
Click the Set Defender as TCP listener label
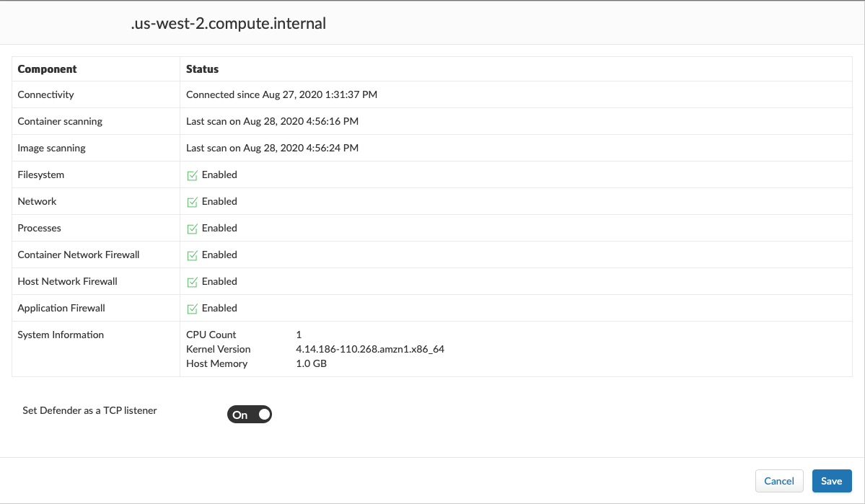(89, 410)
